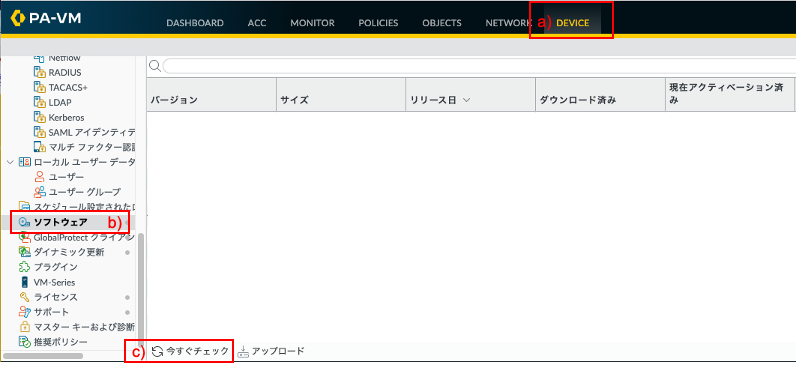Click the sidebar horizontal scrollbar
Screen dimensions: 796x371
click(x=43, y=356)
